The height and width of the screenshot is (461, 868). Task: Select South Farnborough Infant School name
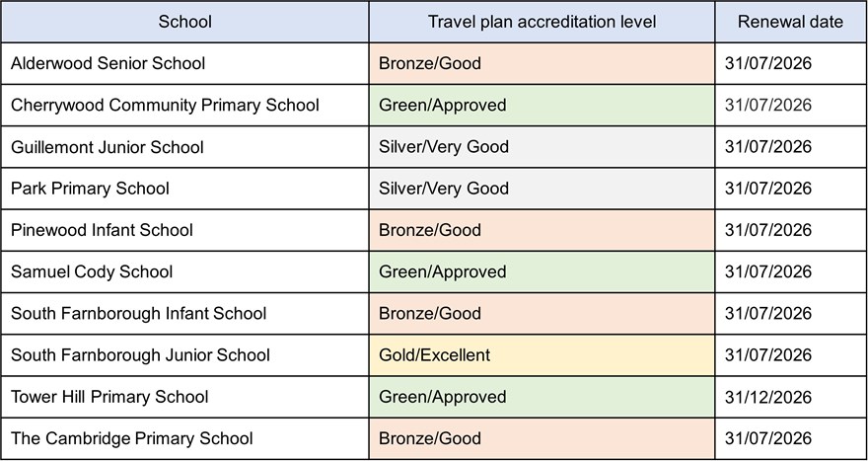coord(138,313)
